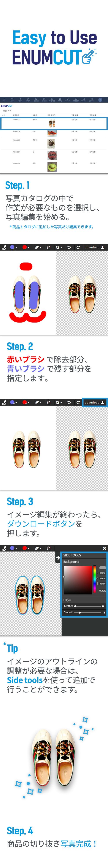Click the product code P00000BY

click(x=16, y=152)
